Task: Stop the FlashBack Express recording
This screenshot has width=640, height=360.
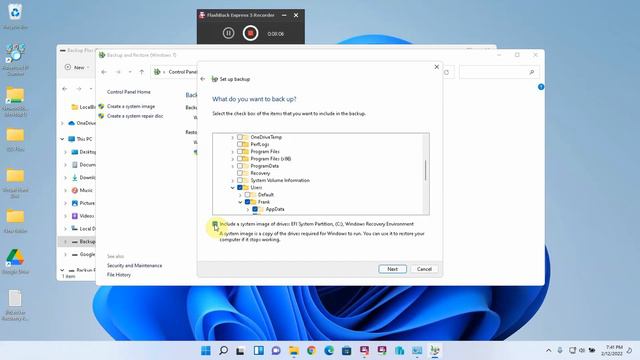Action: point(250,33)
